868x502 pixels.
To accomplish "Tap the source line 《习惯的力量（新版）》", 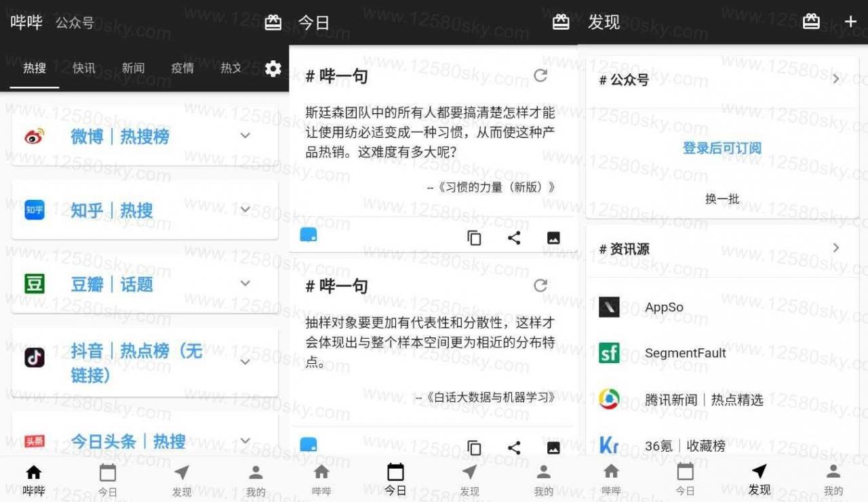I will 492,187.
